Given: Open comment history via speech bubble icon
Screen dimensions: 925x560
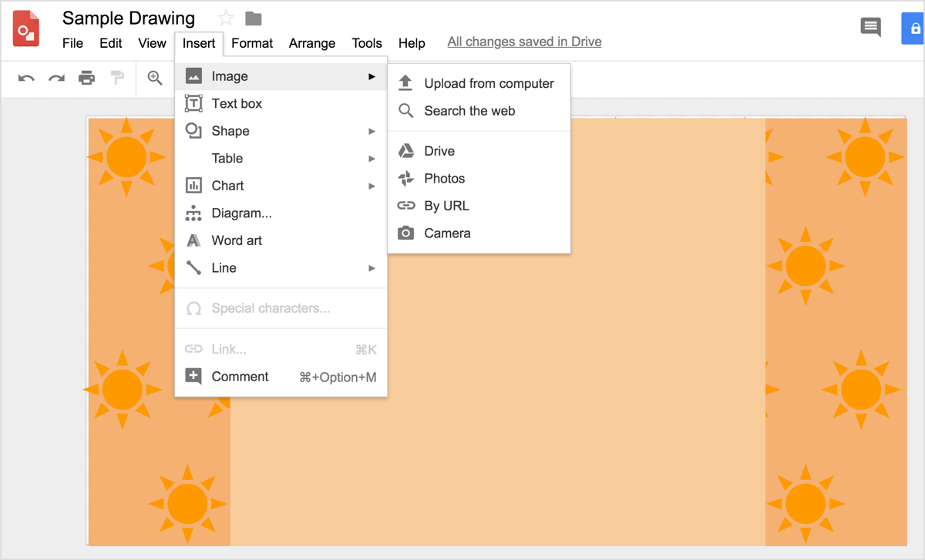Looking at the screenshot, I should 870,26.
